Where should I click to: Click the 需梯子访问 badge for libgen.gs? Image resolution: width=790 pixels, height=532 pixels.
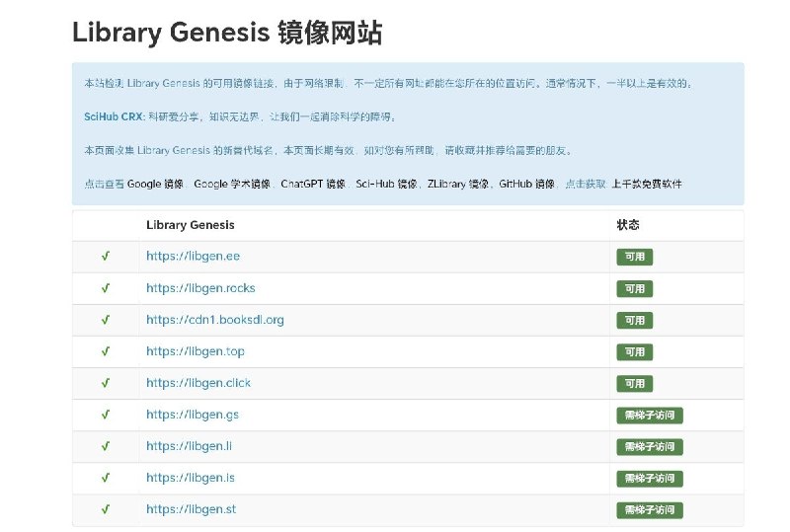pos(650,416)
